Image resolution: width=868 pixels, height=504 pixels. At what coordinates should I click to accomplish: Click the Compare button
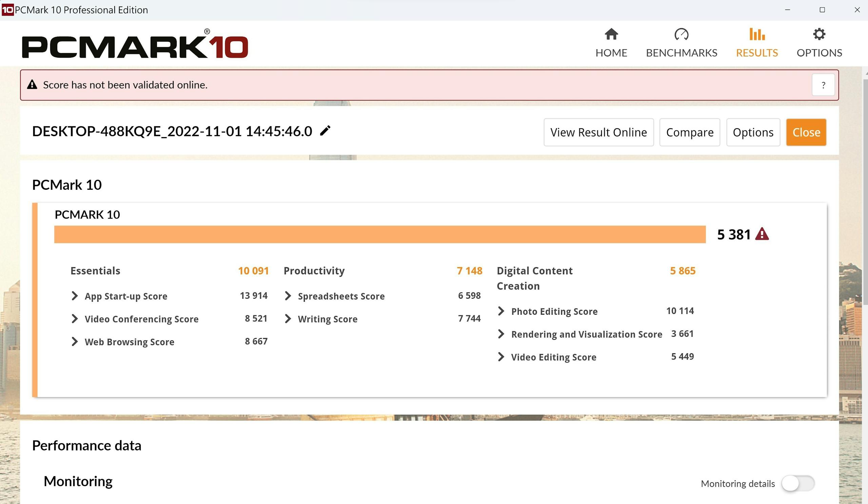pos(689,132)
